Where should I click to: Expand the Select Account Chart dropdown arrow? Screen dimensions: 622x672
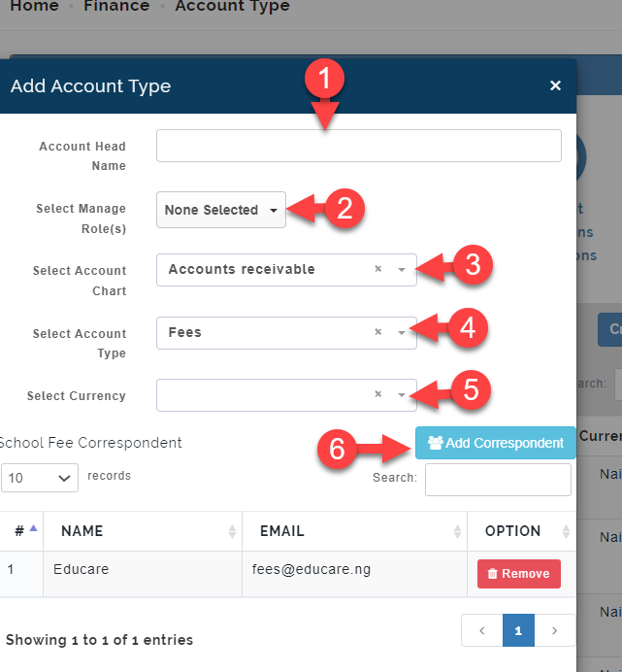pos(402,270)
